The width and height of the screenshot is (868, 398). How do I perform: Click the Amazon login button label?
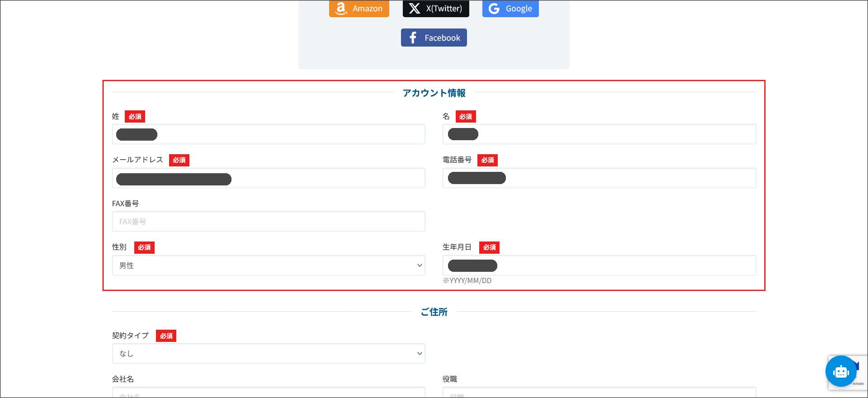[367, 8]
